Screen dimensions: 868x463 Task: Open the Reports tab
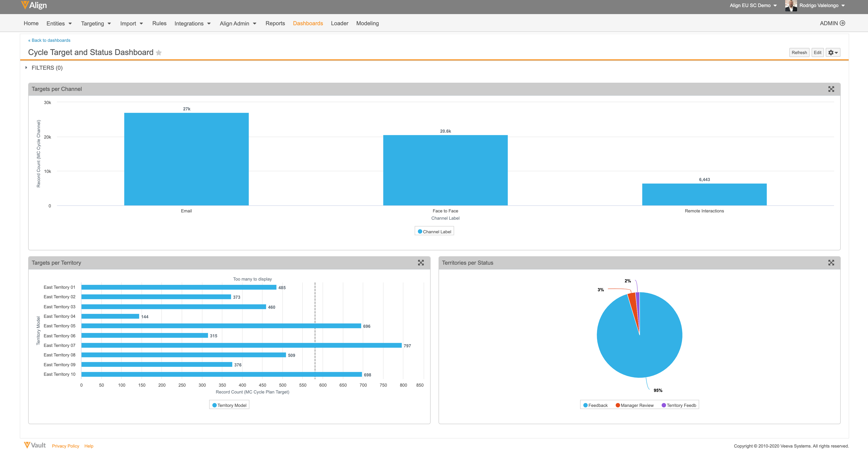pyautogui.click(x=275, y=23)
